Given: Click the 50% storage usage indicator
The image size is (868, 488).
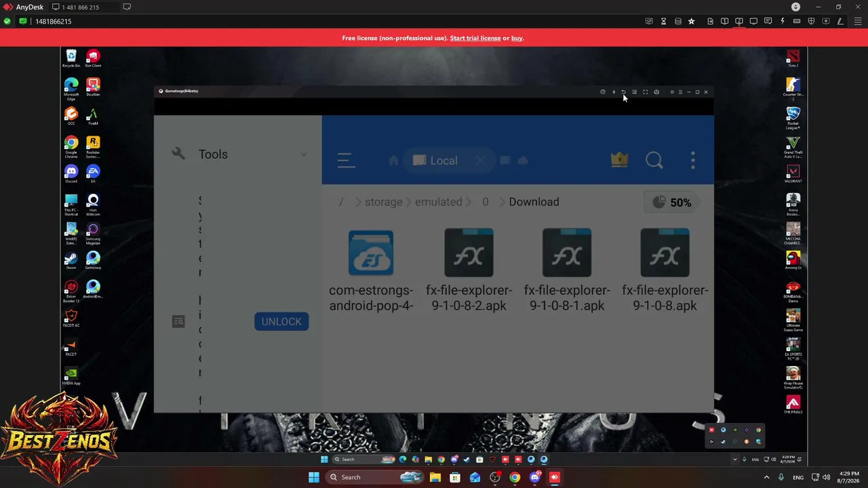Looking at the screenshot, I should (x=672, y=203).
